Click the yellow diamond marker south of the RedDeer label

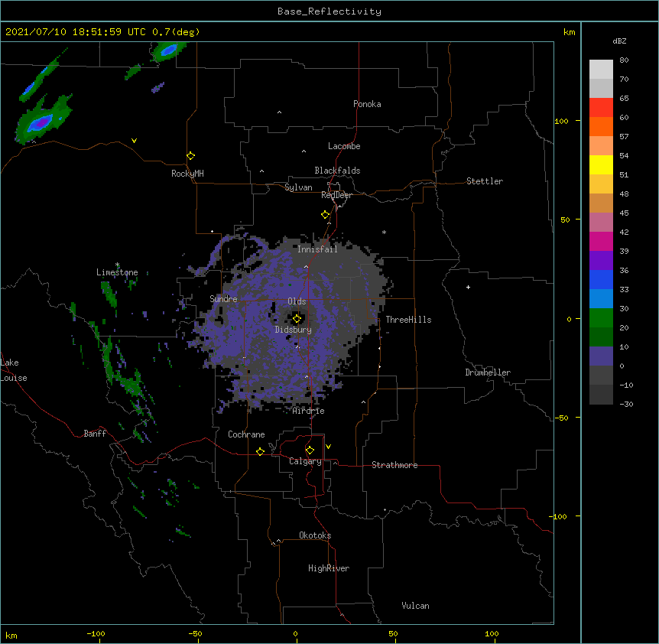(x=326, y=215)
